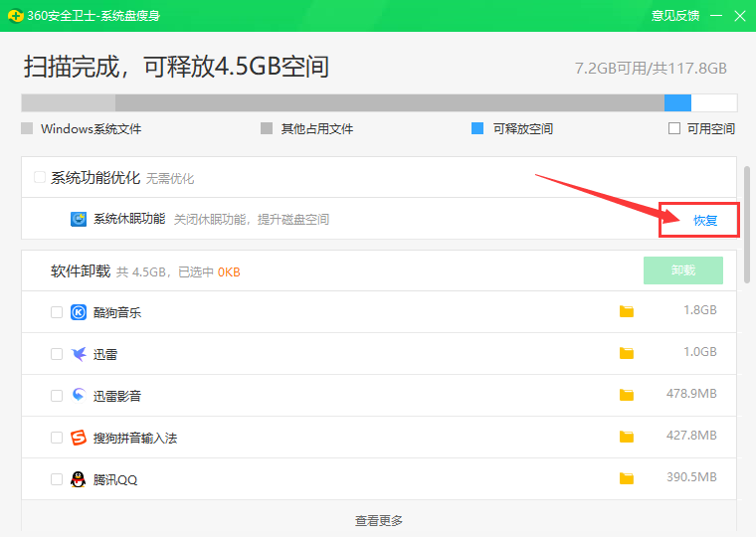Click the green 卸载 uninstall button
Viewport: 756px width, 537px height.
pos(683,270)
